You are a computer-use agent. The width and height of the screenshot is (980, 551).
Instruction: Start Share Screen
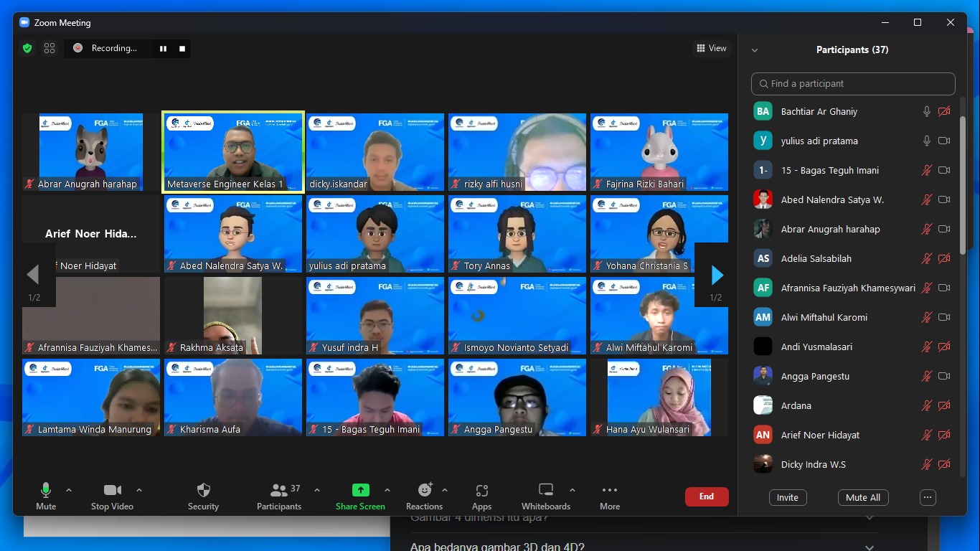pos(360,496)
